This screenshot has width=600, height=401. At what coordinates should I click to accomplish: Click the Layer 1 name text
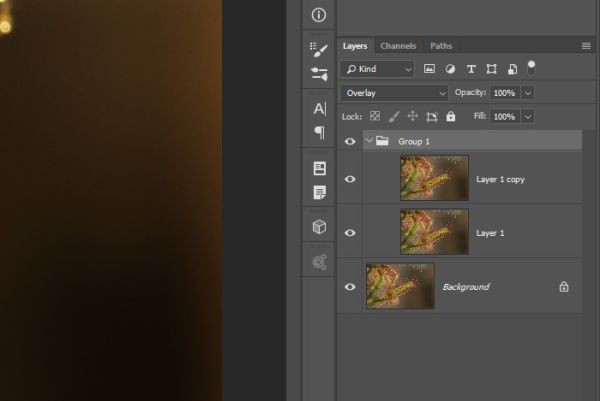(490, 233)
